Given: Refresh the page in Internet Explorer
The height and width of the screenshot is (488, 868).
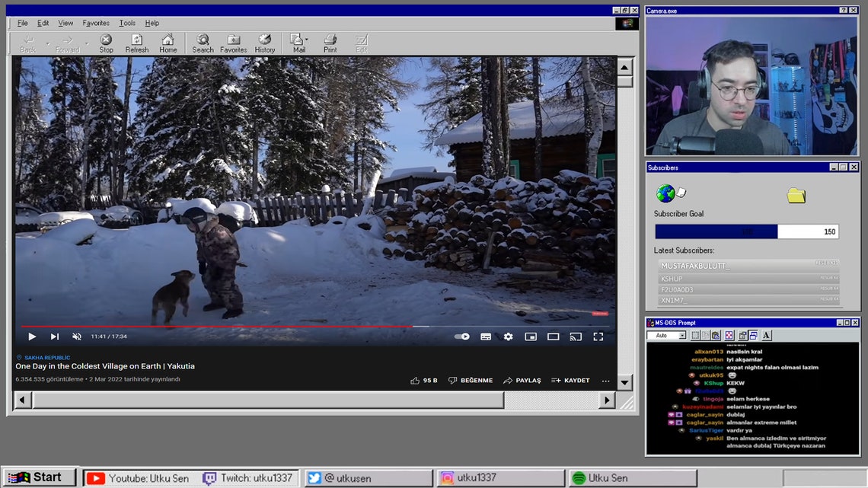Looking at the screenshot, I should tap(136, 42).
